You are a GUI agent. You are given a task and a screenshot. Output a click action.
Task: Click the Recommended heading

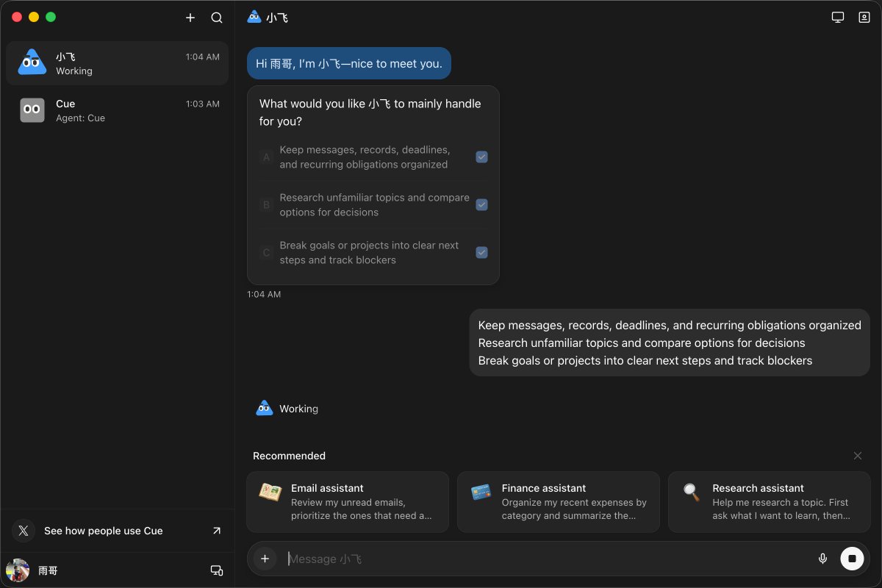(289, 456)
